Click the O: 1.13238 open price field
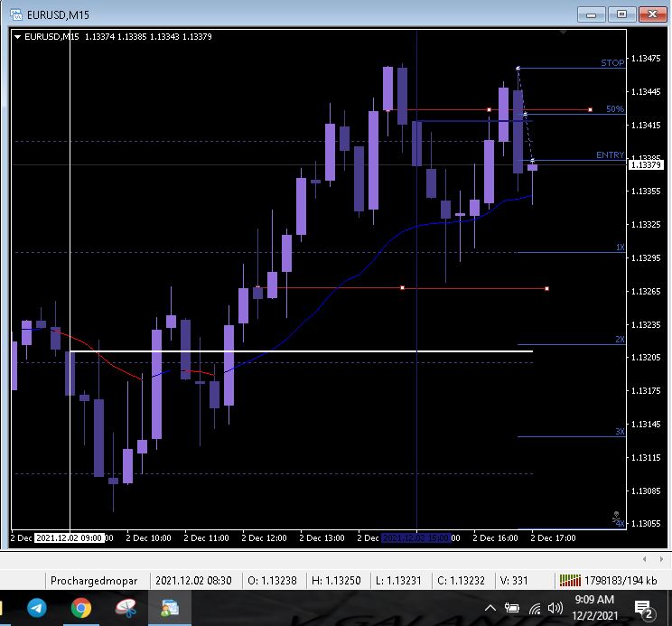This screenshot has width=672, height=626. (x=272, y=581)
